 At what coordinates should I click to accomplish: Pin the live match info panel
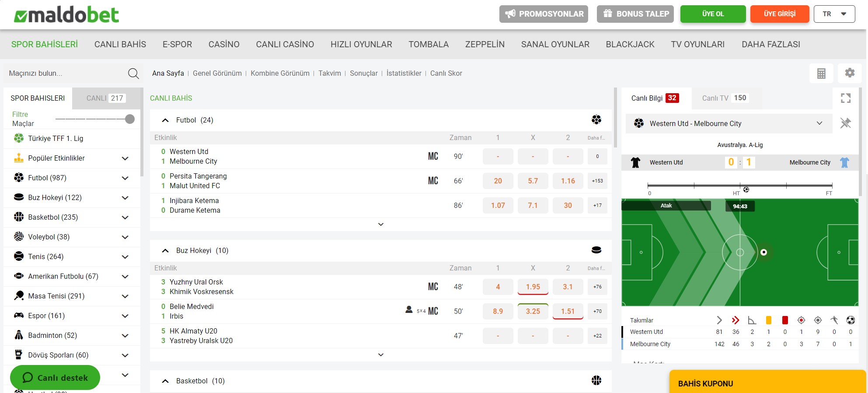[x=846, y=123]
